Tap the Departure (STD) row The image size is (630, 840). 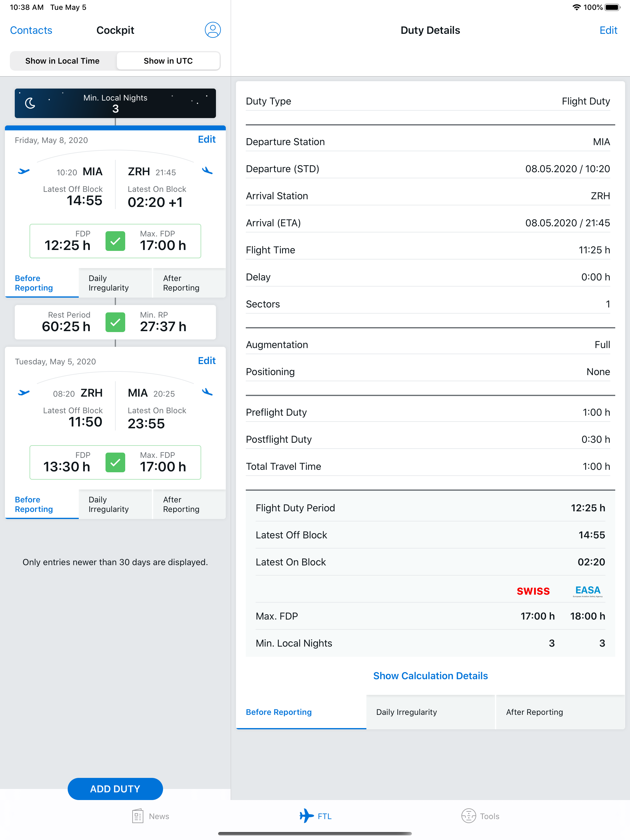pyautogui.click(x=428, y=168)
